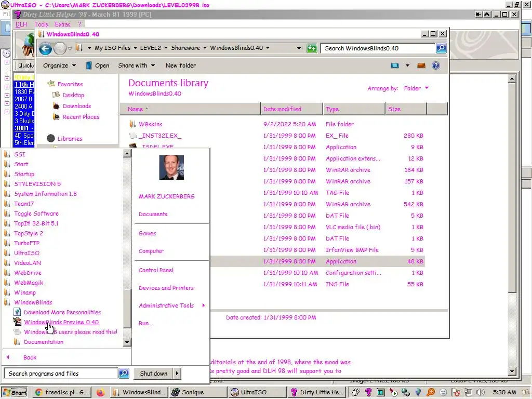The width and height of the screenshot is (532, 399).
Task: Click the Libraries icon in the navigation pane
Action: [51, 138]
